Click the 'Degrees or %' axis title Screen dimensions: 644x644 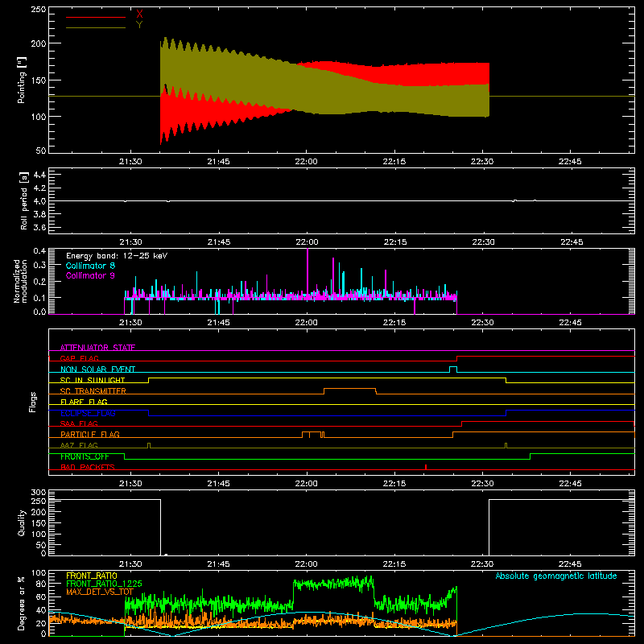point(22,603)
